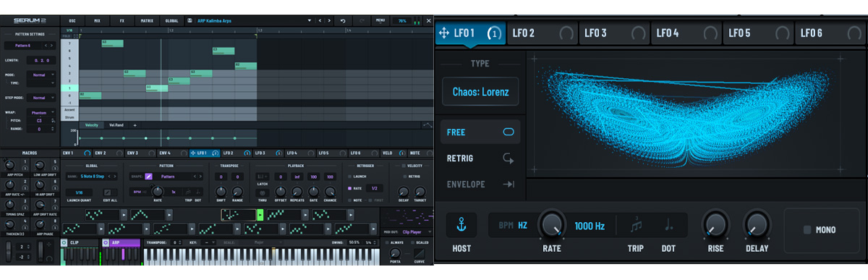Click the ENVELOPE mode arrow icon in the enlarged LFO panel
The width and height of the screenshot is (868, 280).
pyautogui.click(x=509, y=184)
